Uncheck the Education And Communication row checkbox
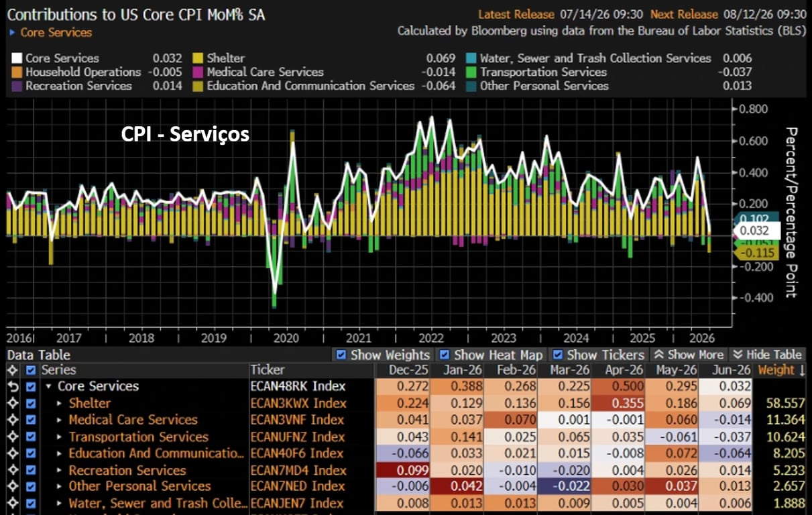 (30, 453)
